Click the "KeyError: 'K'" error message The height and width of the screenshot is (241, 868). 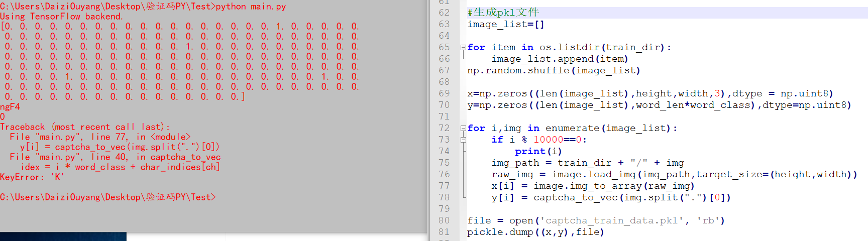[x=32, y=177]
